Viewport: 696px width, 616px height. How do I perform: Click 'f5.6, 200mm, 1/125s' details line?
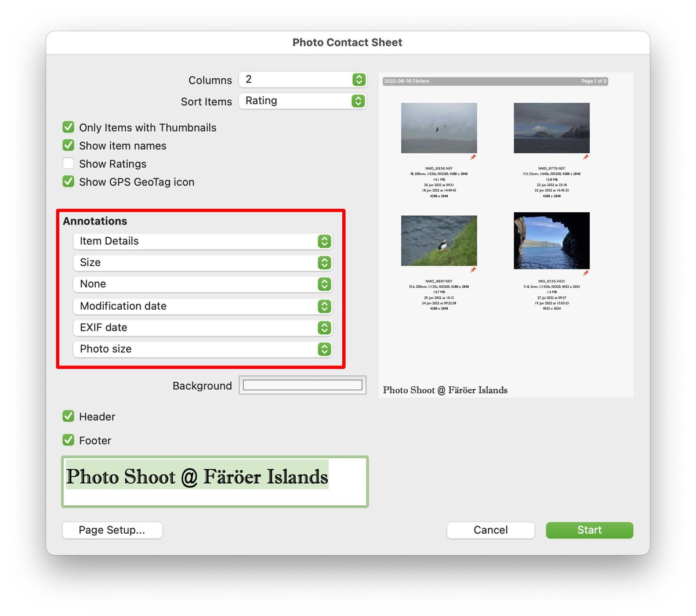pyautogui.click(x=439, y=287)
